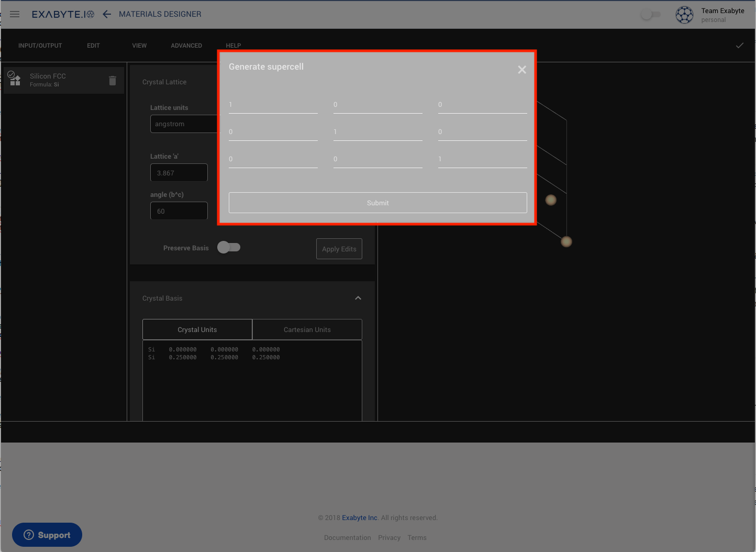The image size is (756, 552).
Task: Click the back arrow beside Materials Designer
Action: click(x=107, y=14)
